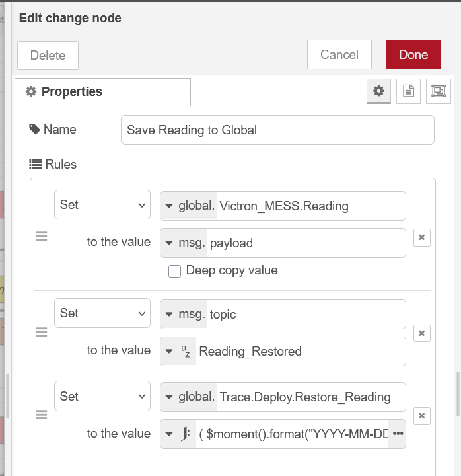
Task: Open Set action dropdown for msg.topic rule
Action: point(102,313)
